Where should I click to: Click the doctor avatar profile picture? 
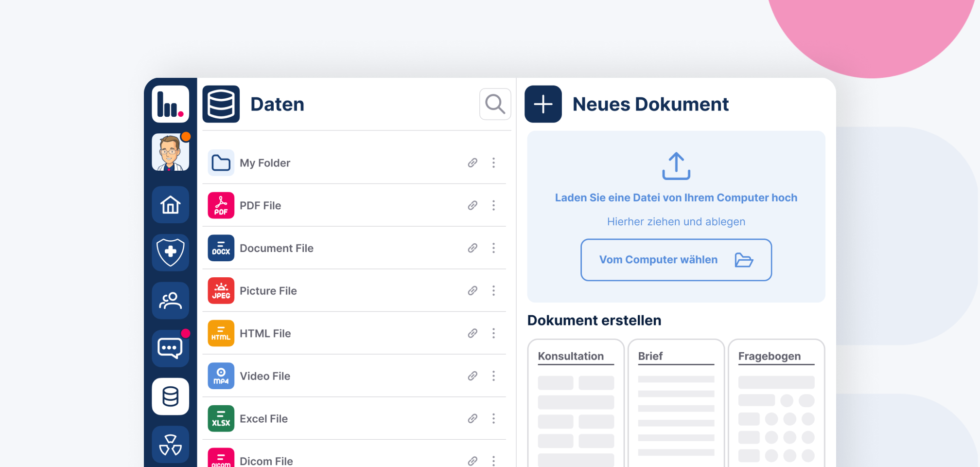tap(170, 153)
